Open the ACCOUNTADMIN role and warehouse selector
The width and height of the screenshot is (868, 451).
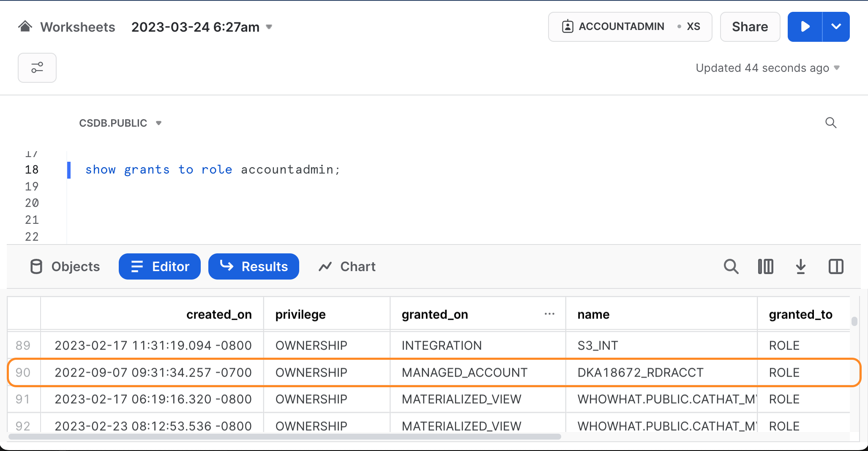[630, 27]
